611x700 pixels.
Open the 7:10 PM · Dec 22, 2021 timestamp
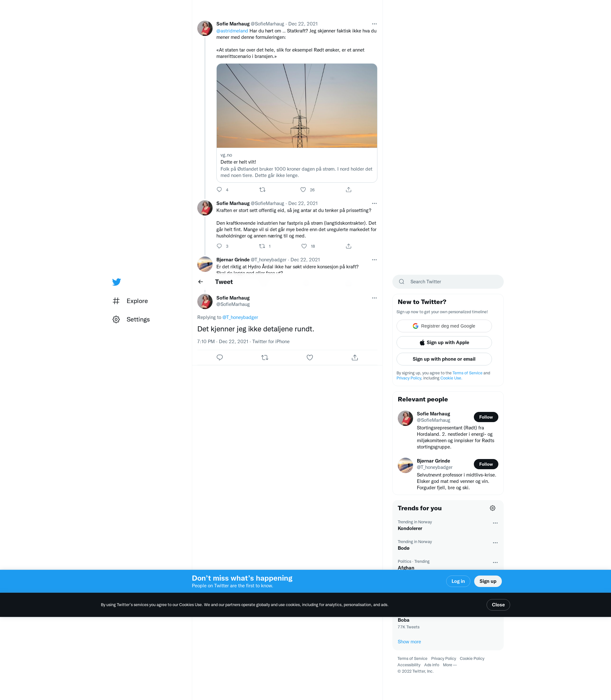(223, 342)
